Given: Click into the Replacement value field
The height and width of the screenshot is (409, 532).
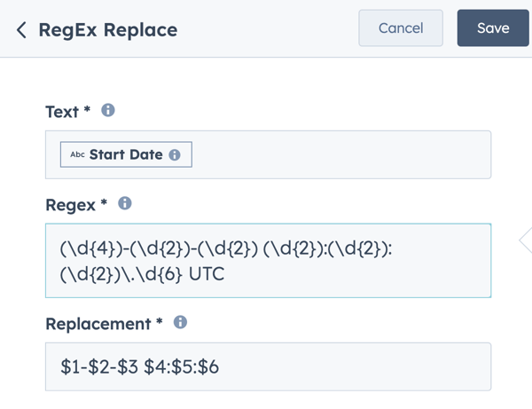Looking at the screenshot, I should click(268, 367).
